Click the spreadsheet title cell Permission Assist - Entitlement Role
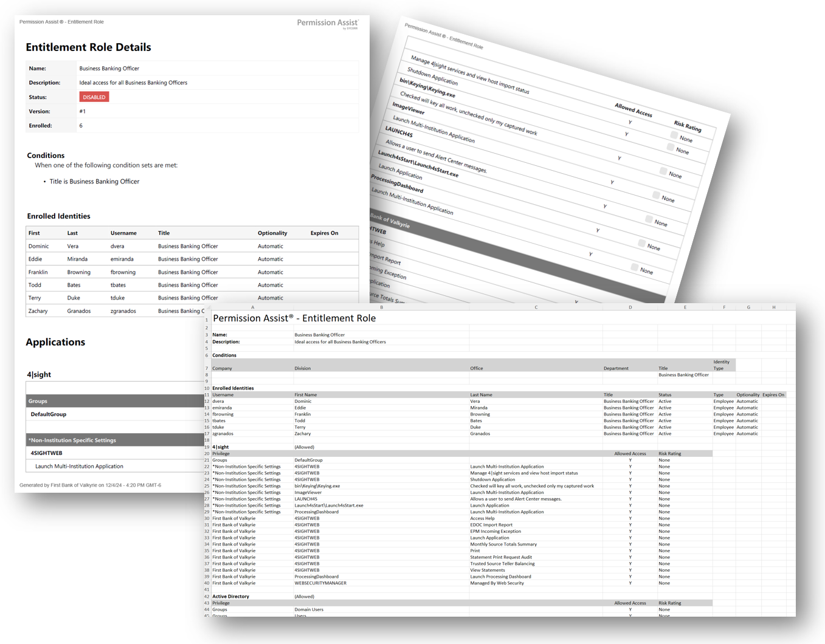The image size is (825, 644). pos(294,318)
